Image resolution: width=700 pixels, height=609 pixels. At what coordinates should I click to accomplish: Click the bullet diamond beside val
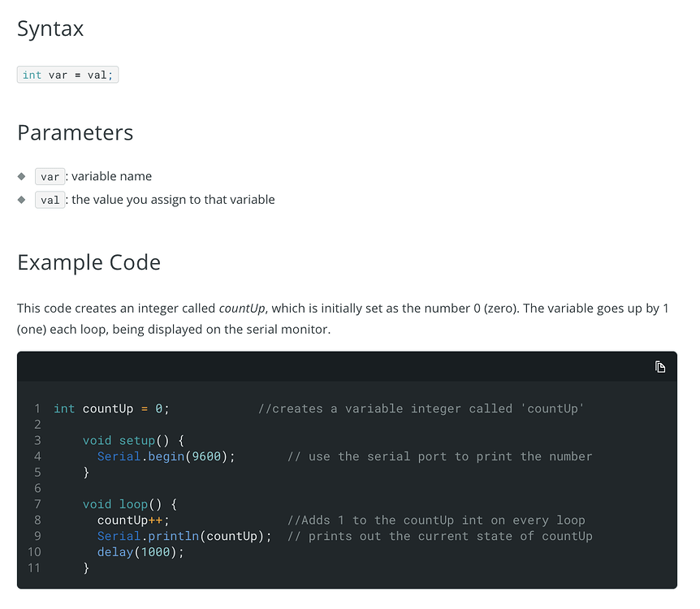pyautogui.click(x=21, y=200)
